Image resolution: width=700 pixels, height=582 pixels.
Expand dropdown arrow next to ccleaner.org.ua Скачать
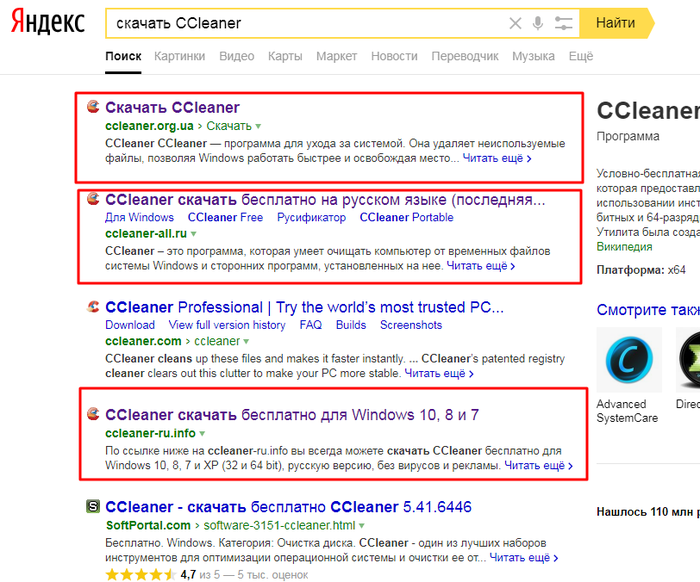(x=258, y=127)
